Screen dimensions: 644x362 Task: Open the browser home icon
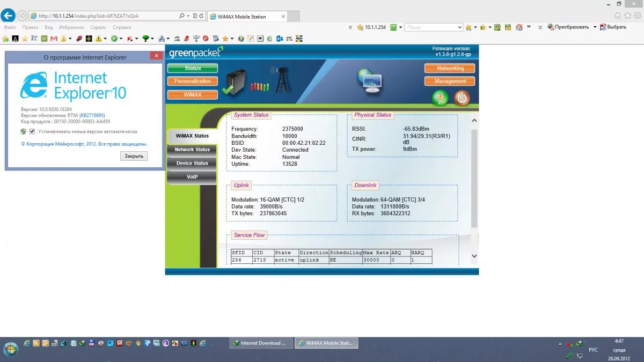[x=617, y=16]
